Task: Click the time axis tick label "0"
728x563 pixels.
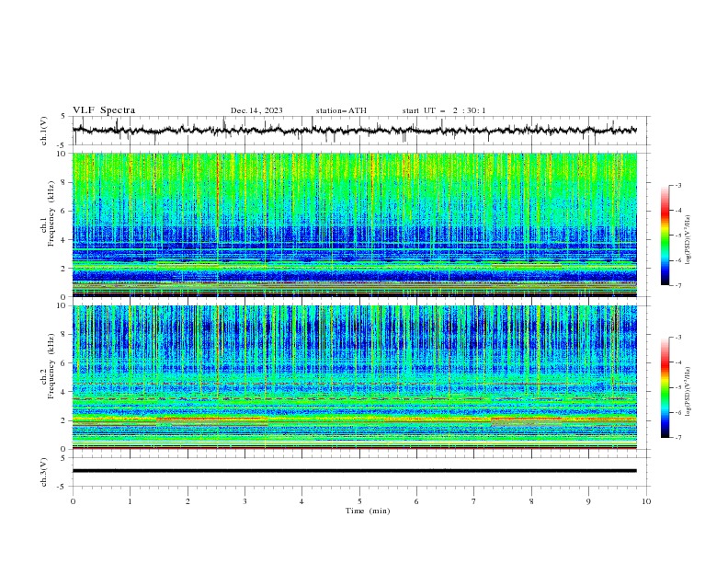Action: (x=73, y=501)
